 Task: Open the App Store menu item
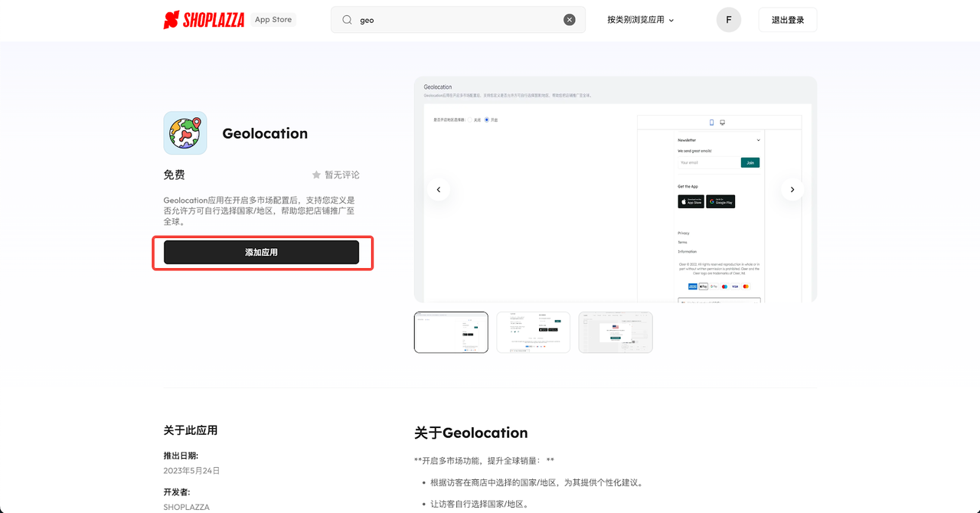(x=273, y=19)
